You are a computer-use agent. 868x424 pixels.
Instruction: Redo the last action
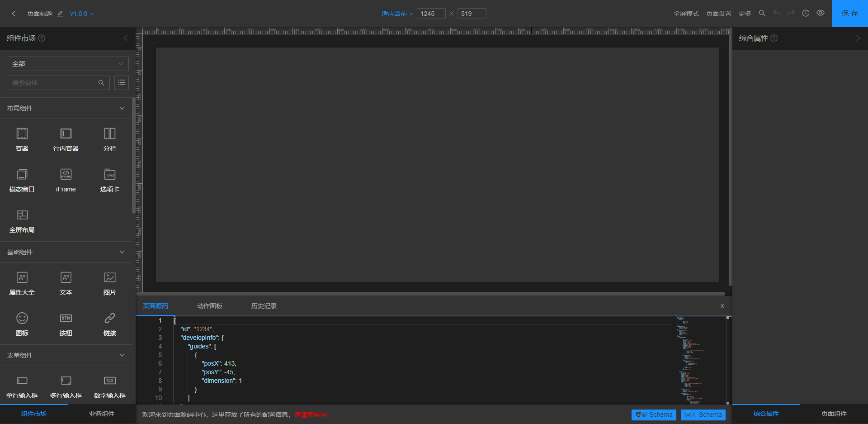(x=791, y=13)
